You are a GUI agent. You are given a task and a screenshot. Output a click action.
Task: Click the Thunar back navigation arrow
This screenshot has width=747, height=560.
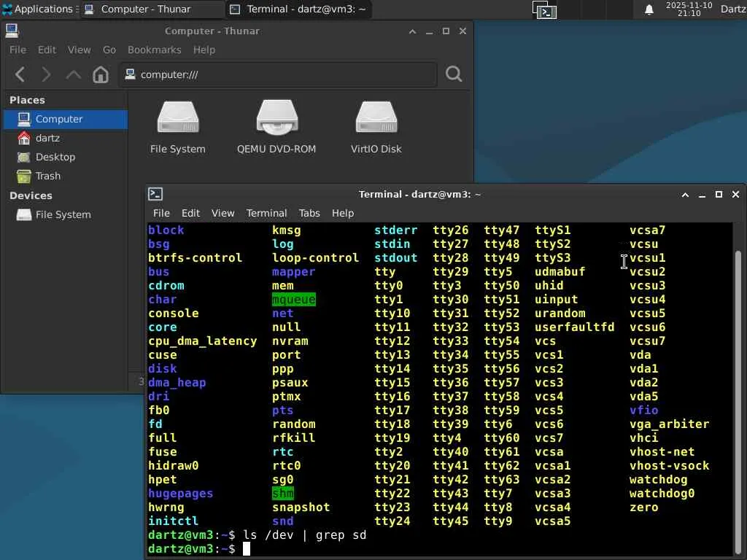point(20,74)
